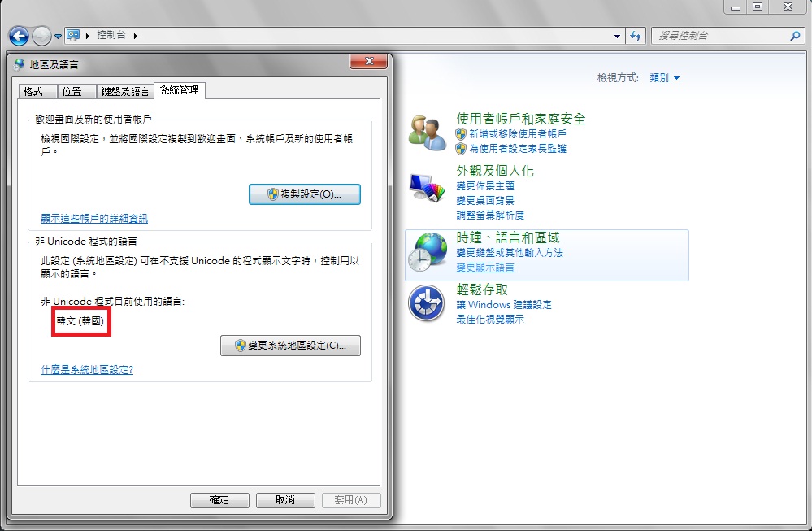Viewport: 812px width, 531px height.
Task: Click the greyed 套用(A) button
Action: [351, 500]
